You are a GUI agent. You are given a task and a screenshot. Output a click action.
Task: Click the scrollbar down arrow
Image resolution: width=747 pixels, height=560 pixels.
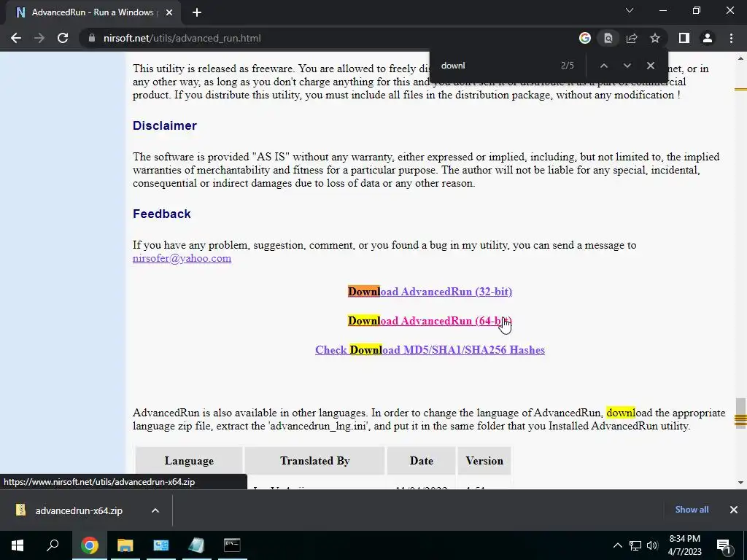tap(740, 483)
